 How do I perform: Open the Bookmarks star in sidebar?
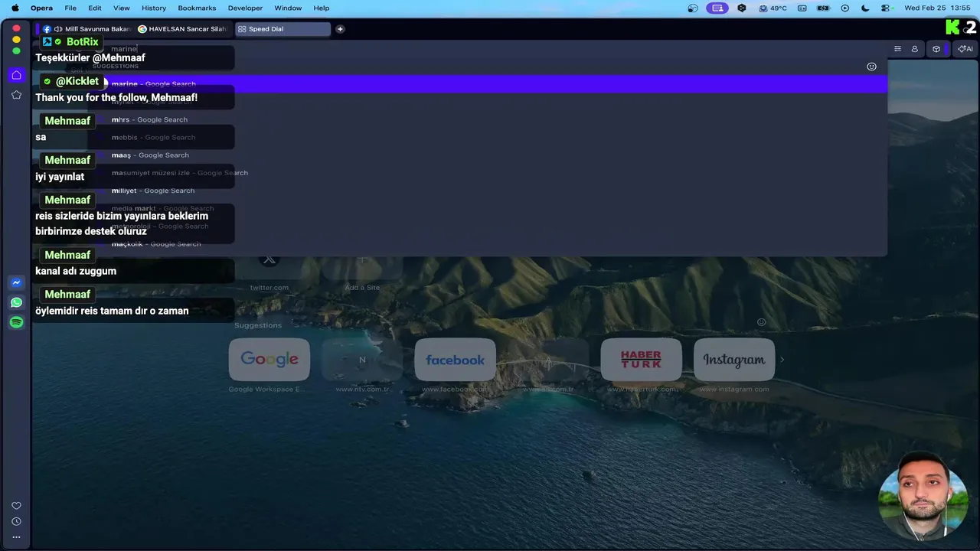pos(16,95)
